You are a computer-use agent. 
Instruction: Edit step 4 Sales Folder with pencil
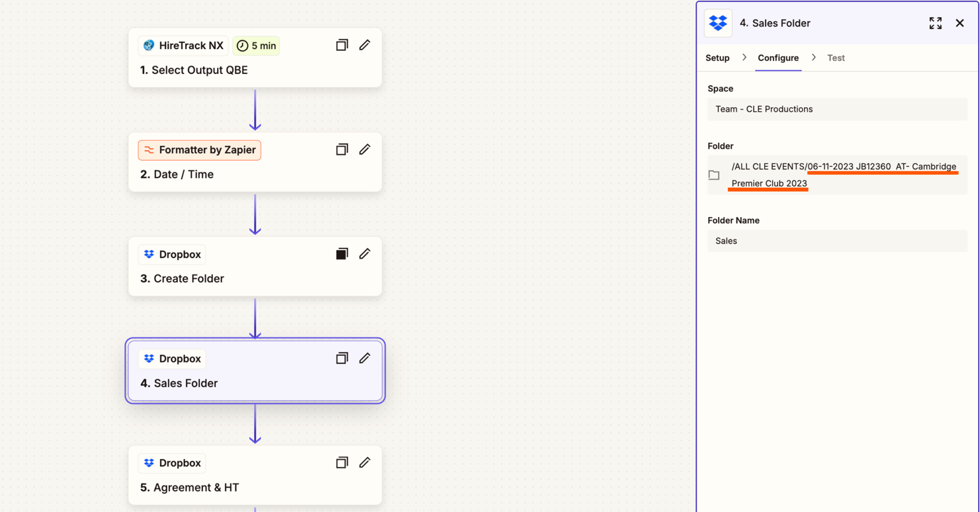(365, 359)
